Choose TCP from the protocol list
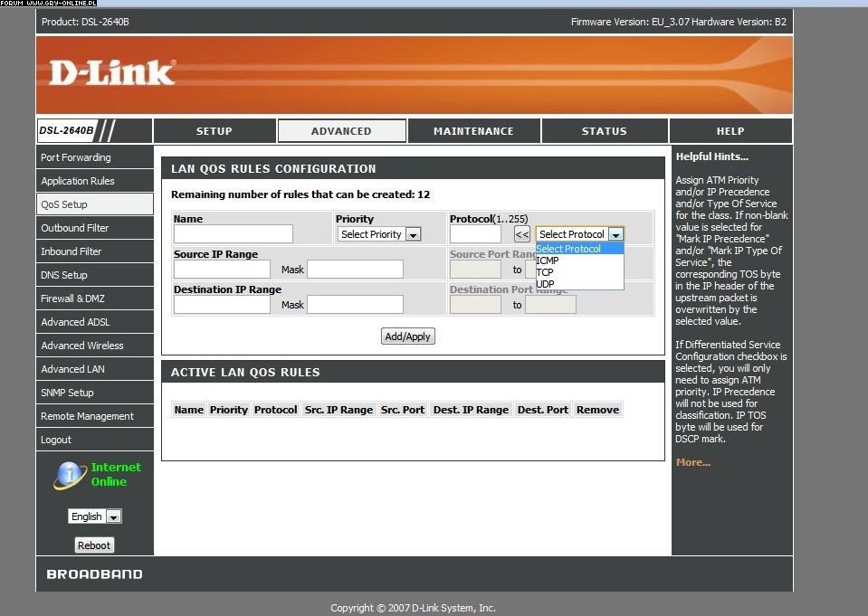The image size is (868, 616). tap(579, 272)
